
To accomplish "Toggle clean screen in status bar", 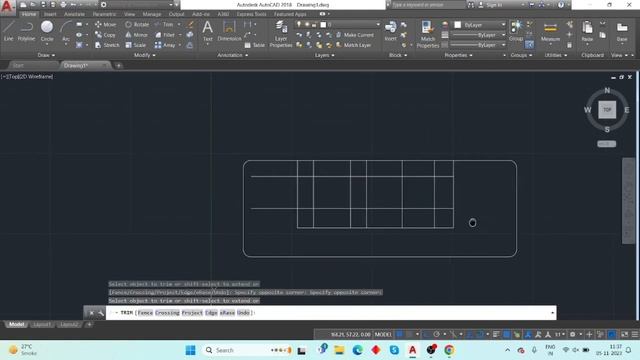I will 624,334.
